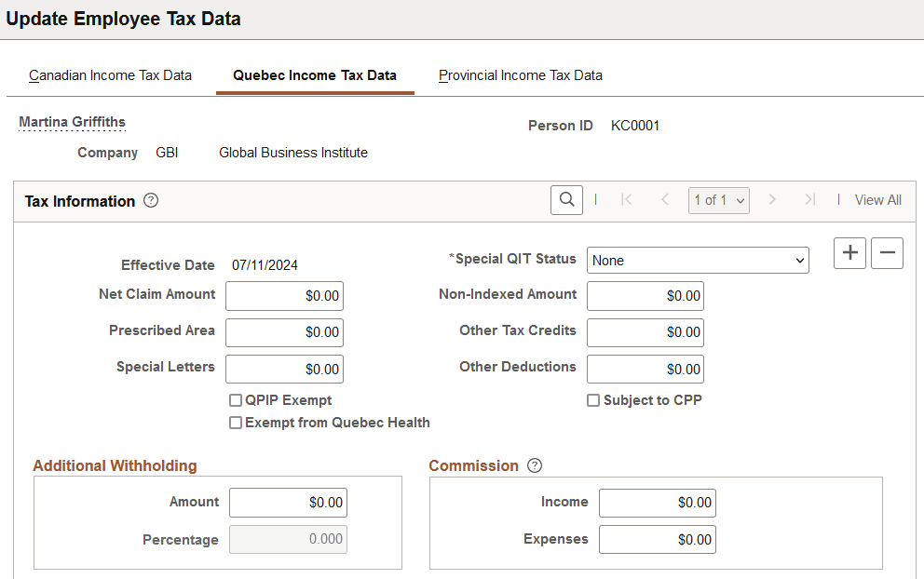Click the Add Row plus icon
The width and height of the screenshot is (924, 579).
click(x=849, y=252)
